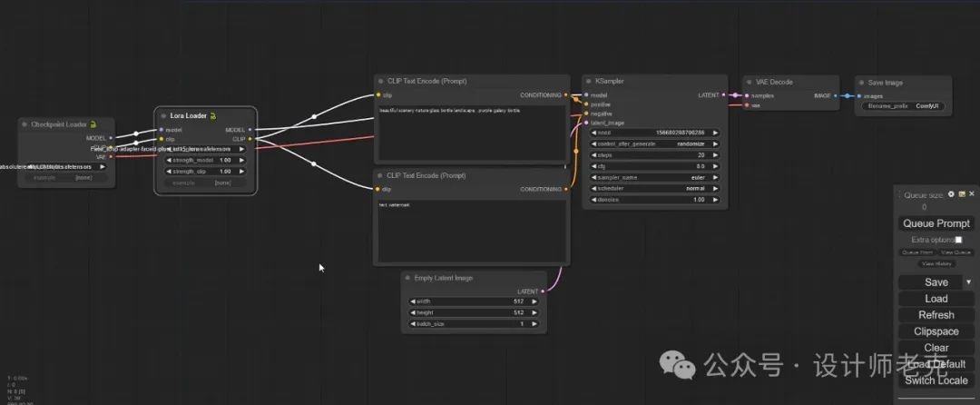Viewport: 980px width, 405px height.
Task: Click Lora Loader example none field
Action: coord(206,183)
